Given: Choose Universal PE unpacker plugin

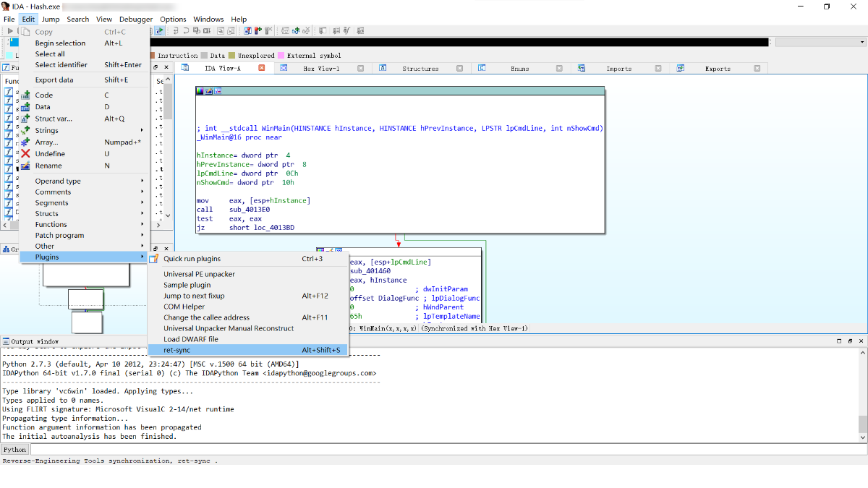Looking at the screenshot, I should (x=199, y=274).
